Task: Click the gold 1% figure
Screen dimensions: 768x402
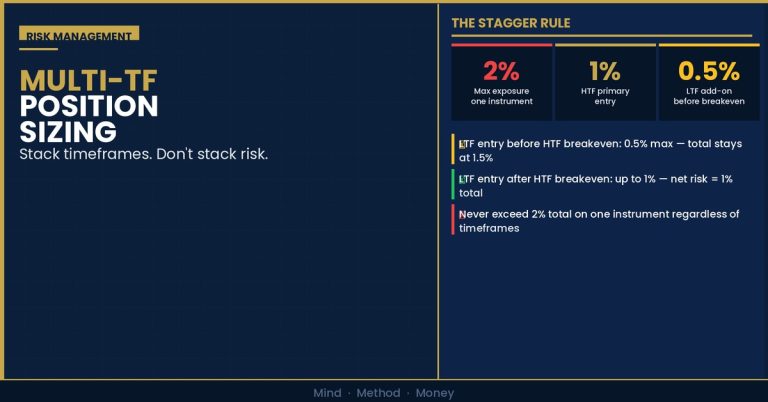Action: (x=605, y=71)
